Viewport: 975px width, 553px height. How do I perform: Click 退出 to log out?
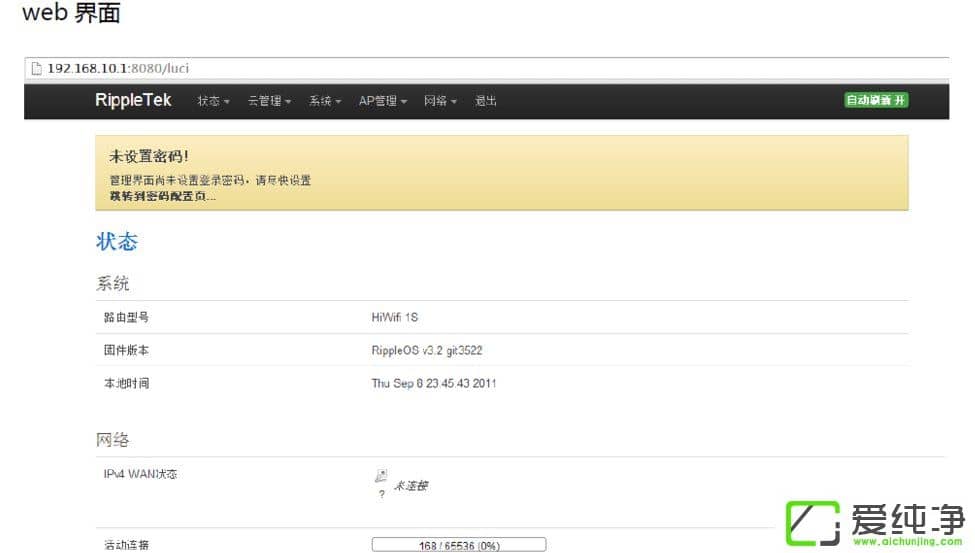[486, 101]
